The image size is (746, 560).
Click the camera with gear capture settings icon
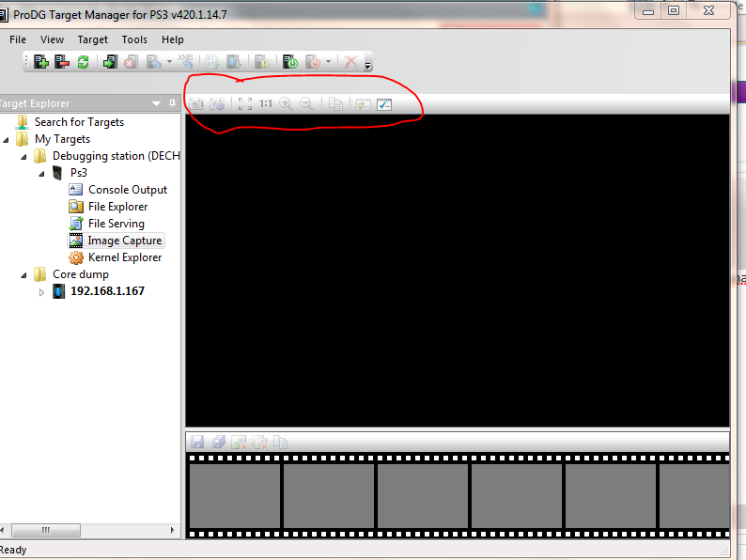click(x=217, y=104)
